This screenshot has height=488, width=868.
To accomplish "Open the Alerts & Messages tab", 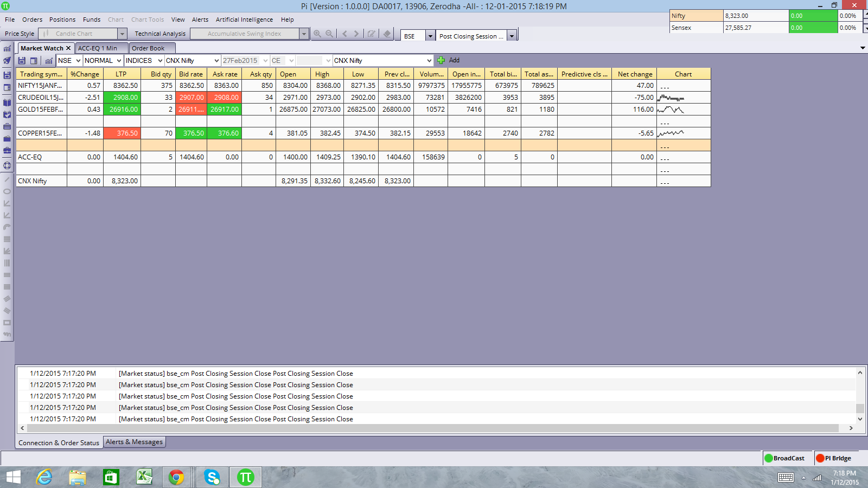I will coord(134,442).
